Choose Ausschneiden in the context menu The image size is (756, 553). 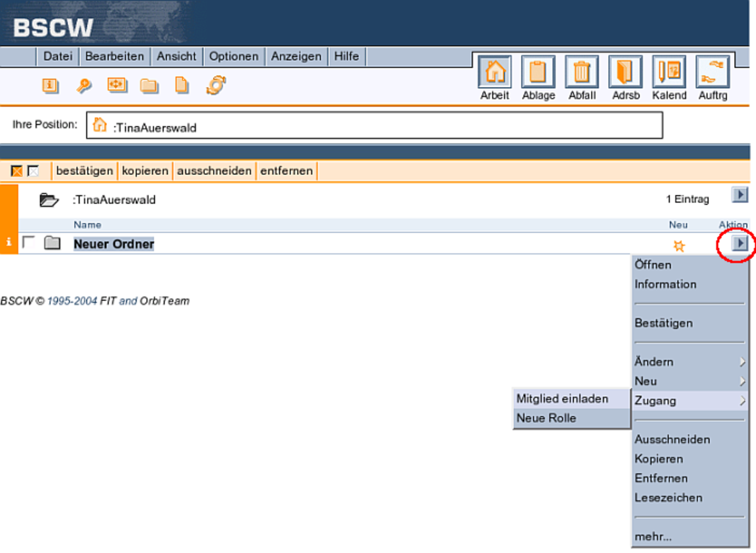point(690,440)
